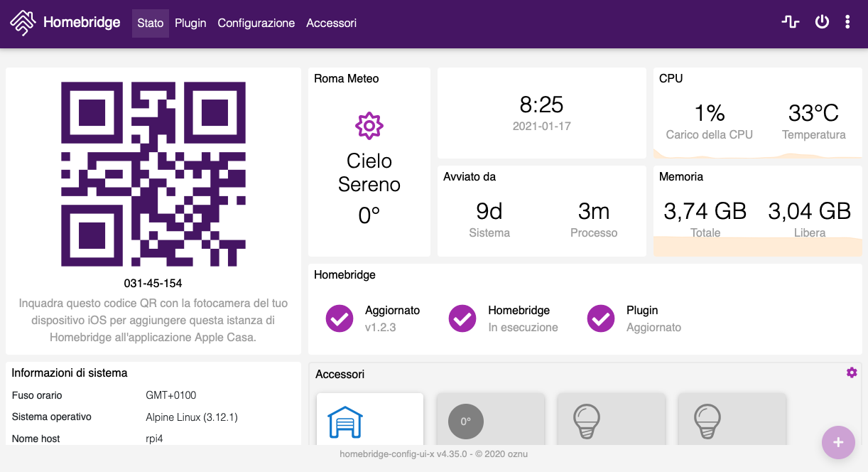868x472 pixels.
Task: Click the 0° temperature sensor accessory tile
Action: click(491, 419)
